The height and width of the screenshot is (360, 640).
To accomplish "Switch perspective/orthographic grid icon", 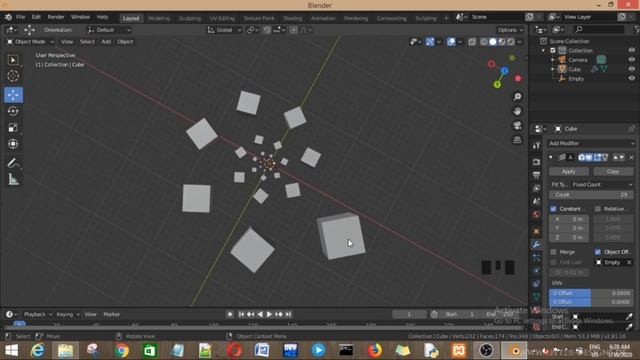I will [518, 140].
